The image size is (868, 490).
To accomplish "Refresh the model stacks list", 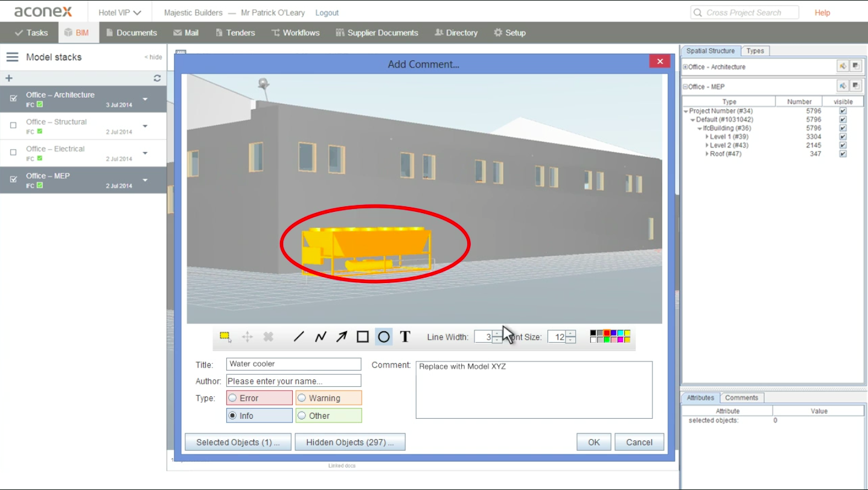I will 157,78.
